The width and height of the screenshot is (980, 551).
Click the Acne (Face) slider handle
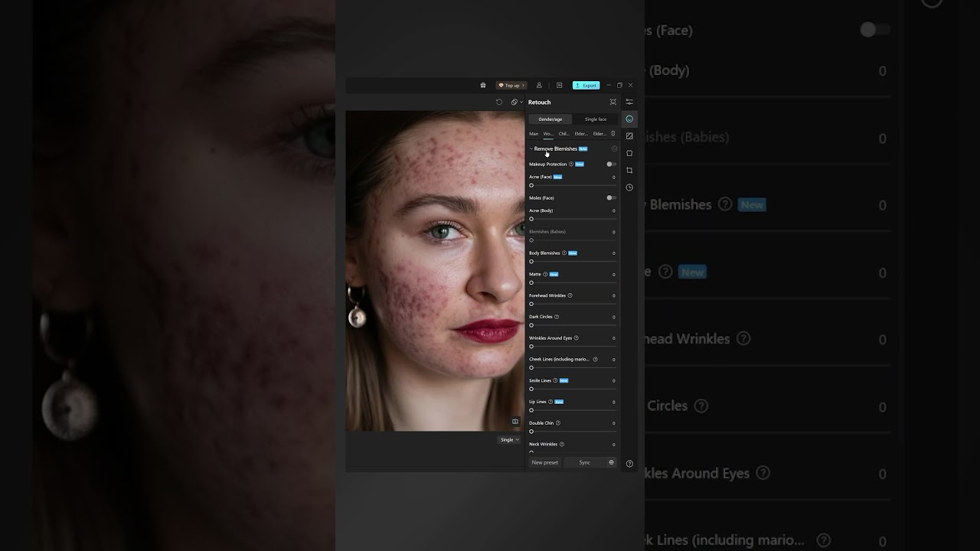tap(531, 185)
